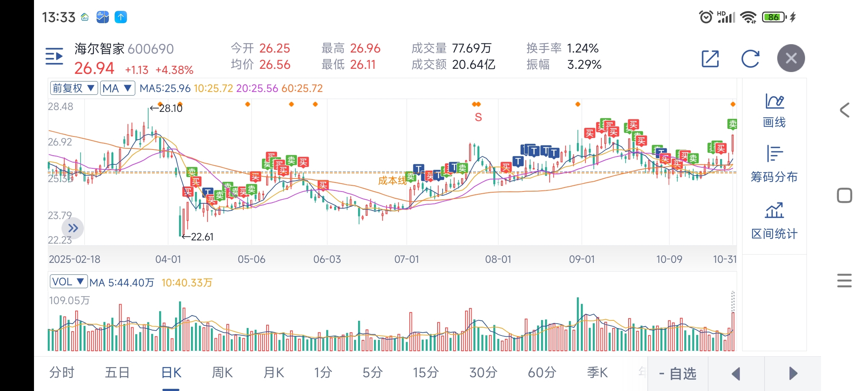Go to next stock arrow
The width and height of the screenshot is (868, 391).
793,374
